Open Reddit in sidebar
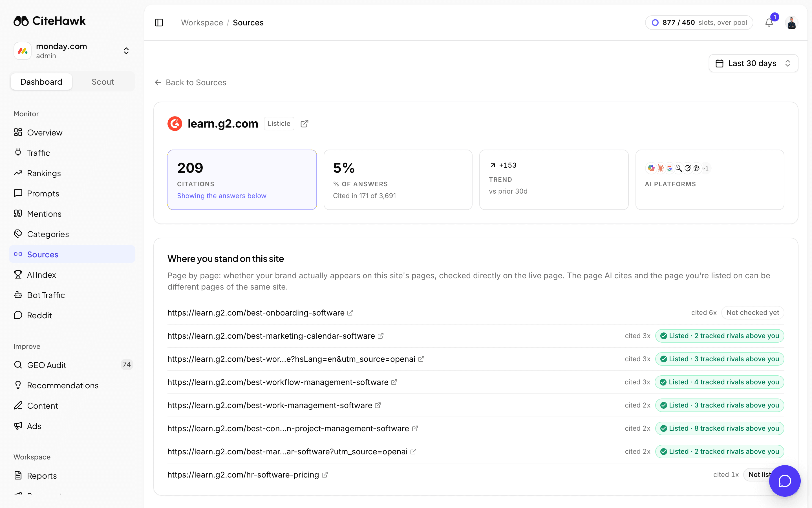The image size is (812, 508). (x=72, y=316)
